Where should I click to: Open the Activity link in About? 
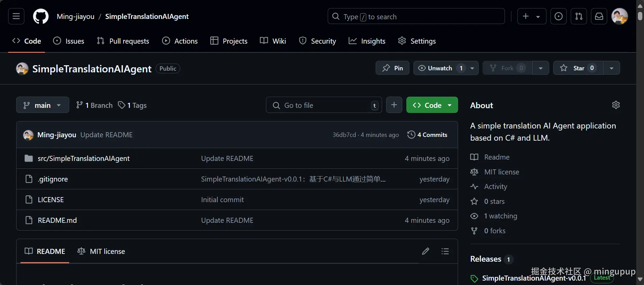click(x=489, y=186)
